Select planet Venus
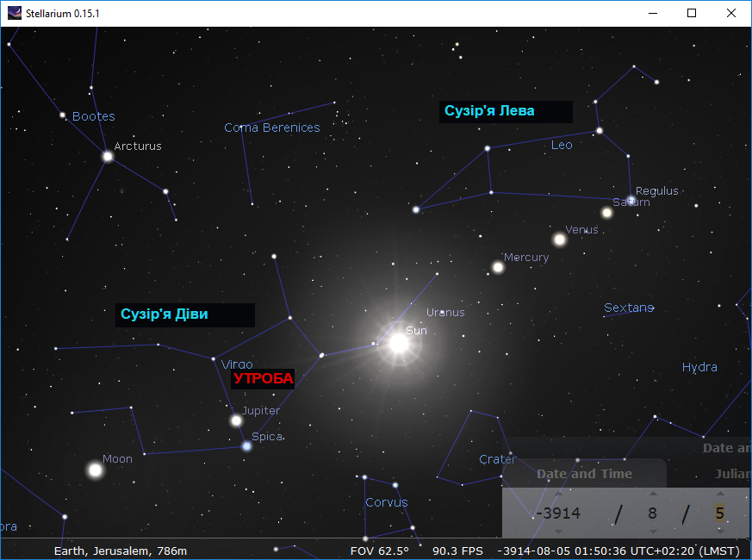Screen dimensions: 752x560 point(559,240)
